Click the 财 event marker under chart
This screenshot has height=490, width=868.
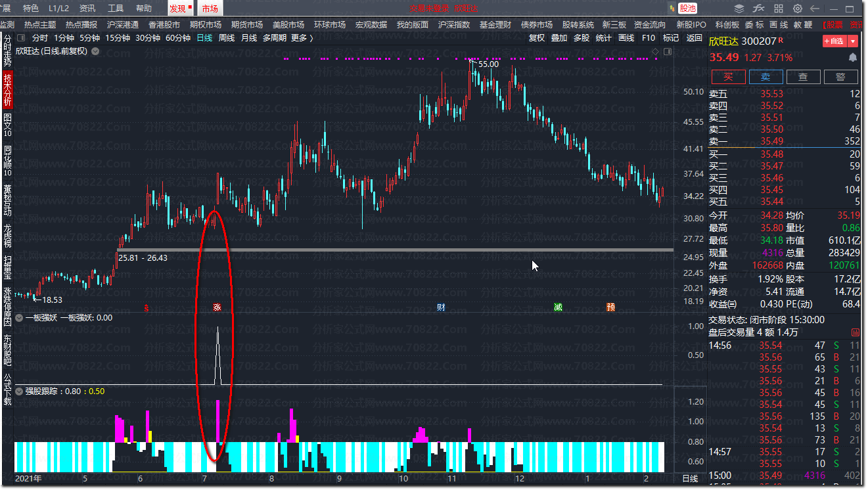pos(441,307)
